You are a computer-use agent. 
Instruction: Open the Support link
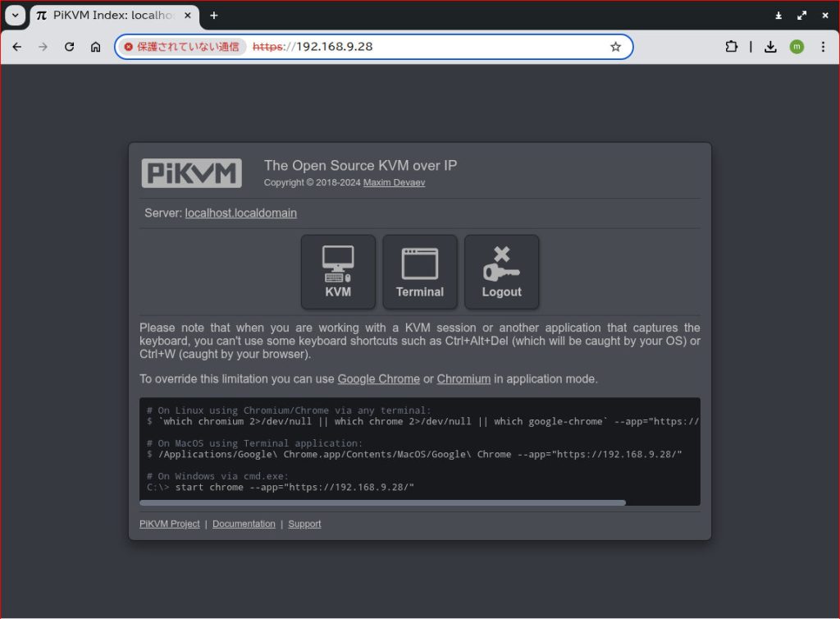click(304, 524)
